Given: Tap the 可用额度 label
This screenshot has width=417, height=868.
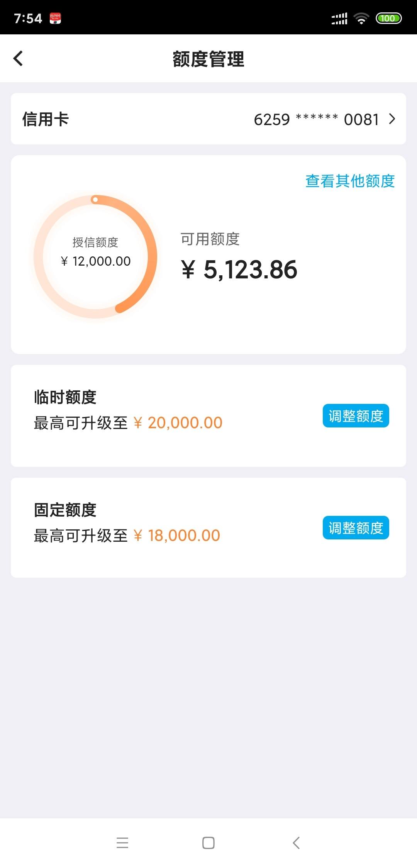Looking at the screenshot, I should coord(210,239).
